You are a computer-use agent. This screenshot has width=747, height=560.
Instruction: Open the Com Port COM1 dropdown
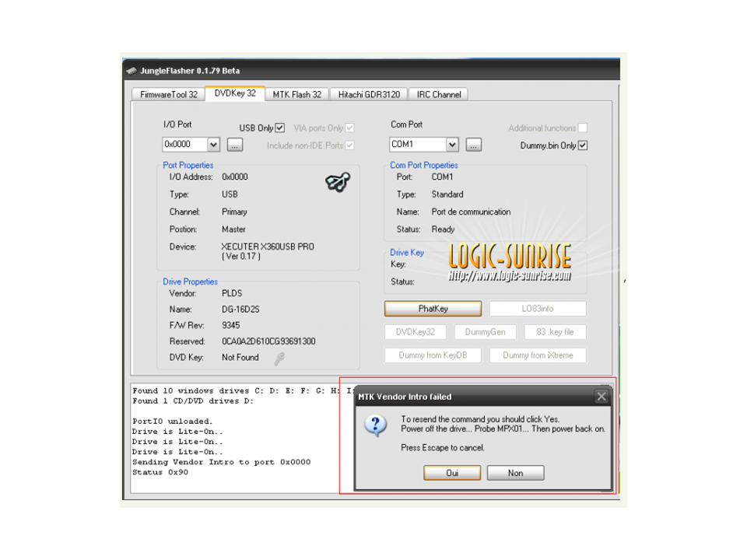point(452,145)
